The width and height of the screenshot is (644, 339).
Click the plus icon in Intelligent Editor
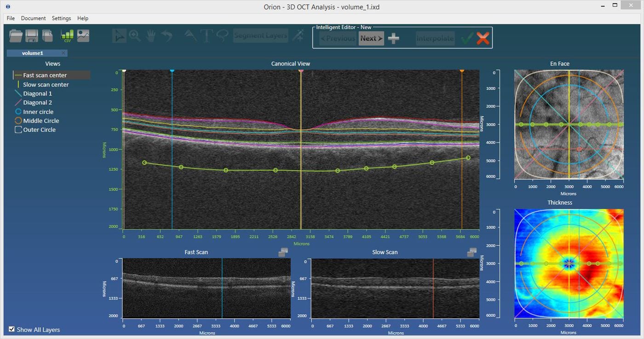(x=393, y=39)
